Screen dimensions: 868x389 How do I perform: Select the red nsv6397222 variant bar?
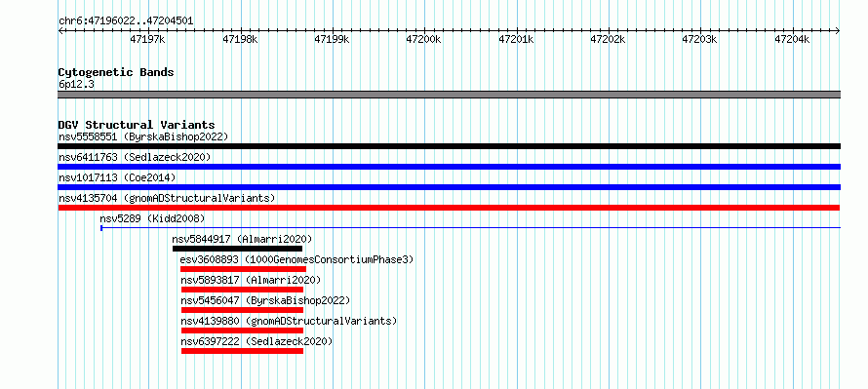pos(242,351)
